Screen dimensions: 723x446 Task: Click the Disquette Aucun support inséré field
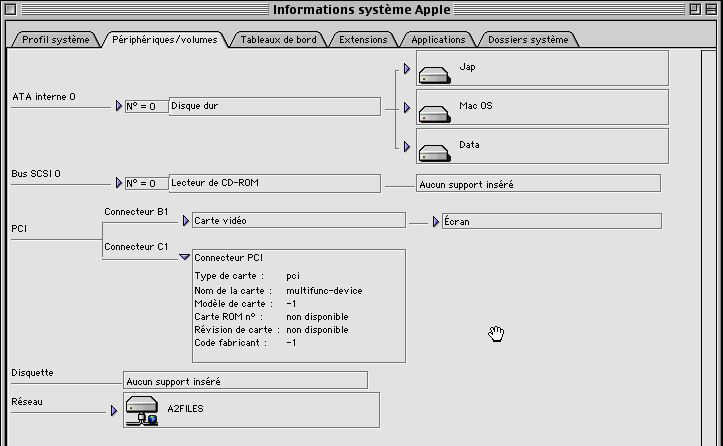245,381
